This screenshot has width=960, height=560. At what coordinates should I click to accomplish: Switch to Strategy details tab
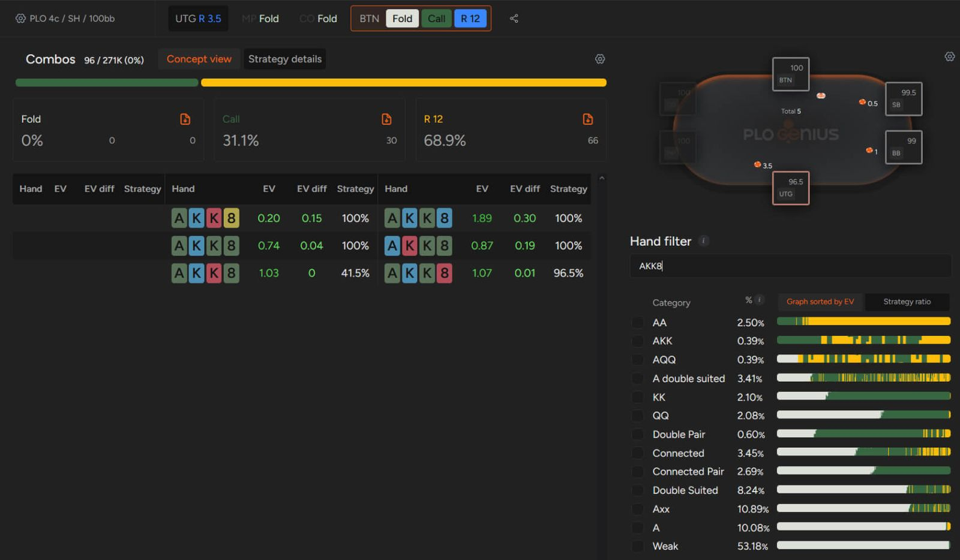pos(285,59)
